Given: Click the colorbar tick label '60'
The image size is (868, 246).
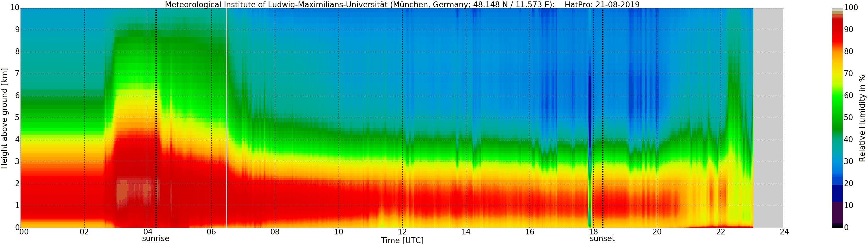Looking at the screenshot, I should (x=848, y=96).
